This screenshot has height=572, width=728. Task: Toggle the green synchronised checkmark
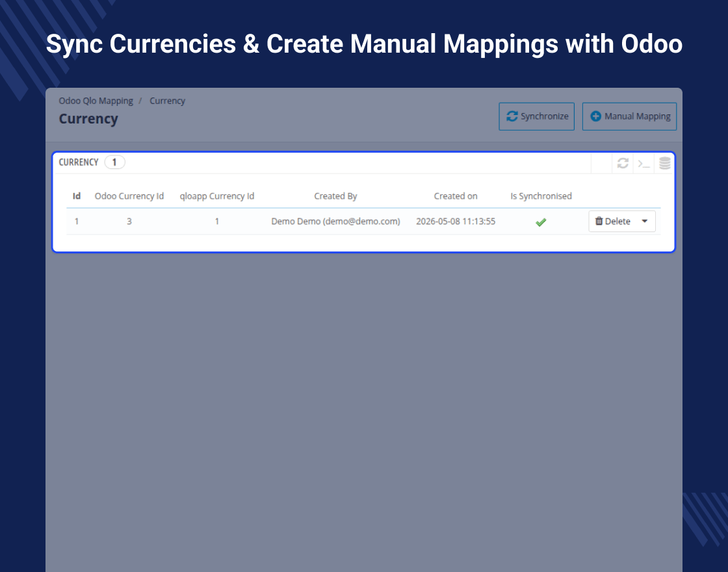pyautogui.click(x=541, y=222)
